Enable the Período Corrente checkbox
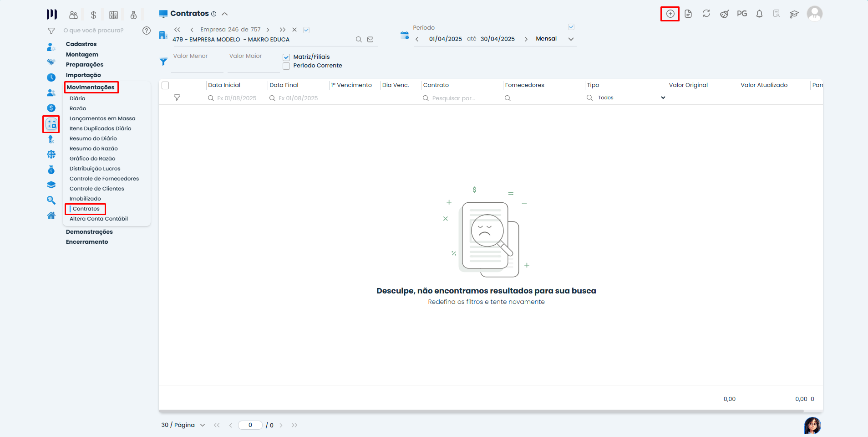 286,66
